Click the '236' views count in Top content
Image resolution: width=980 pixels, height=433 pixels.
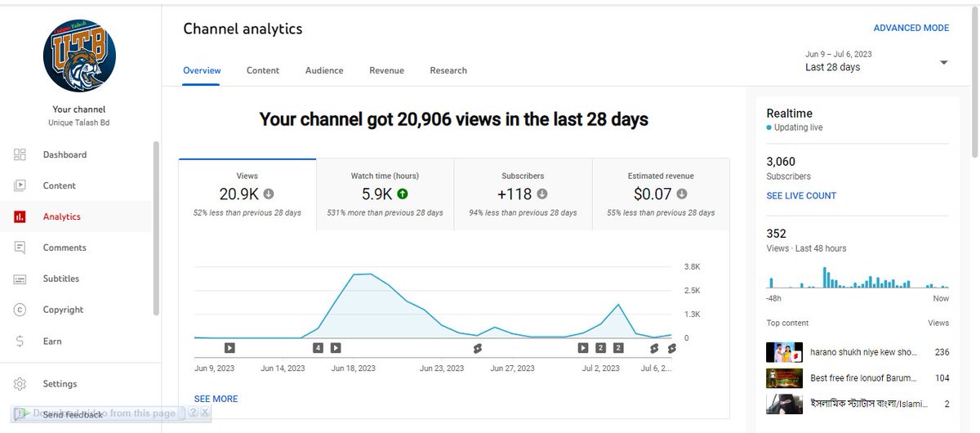pyautogui.click(x=942, y=352)
